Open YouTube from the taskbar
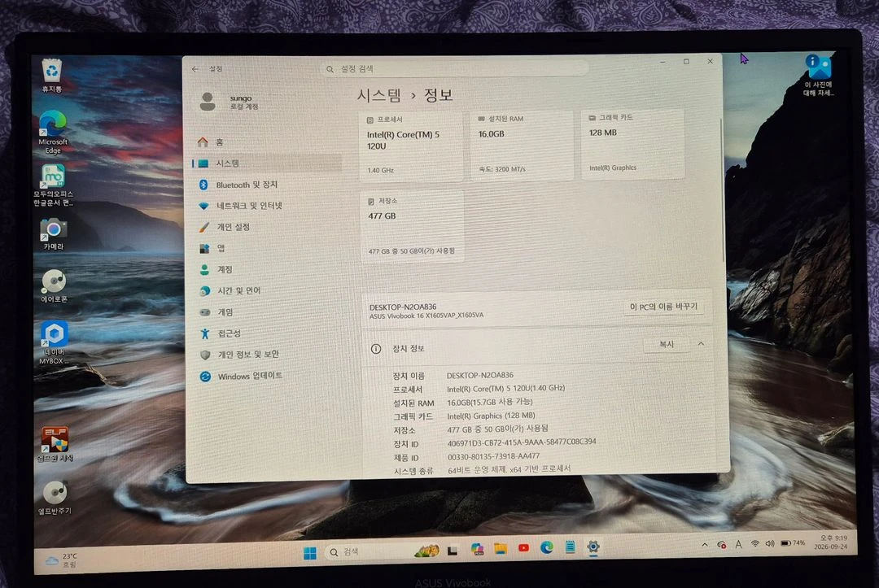This screenshot has width=879, height=588. pos(523,548)
